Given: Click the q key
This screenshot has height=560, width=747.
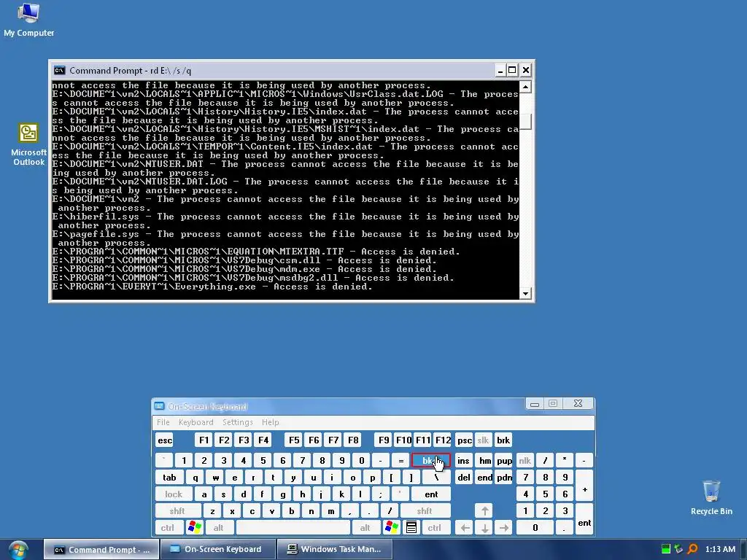Looking at the screenshot, I should pos(196,478).
